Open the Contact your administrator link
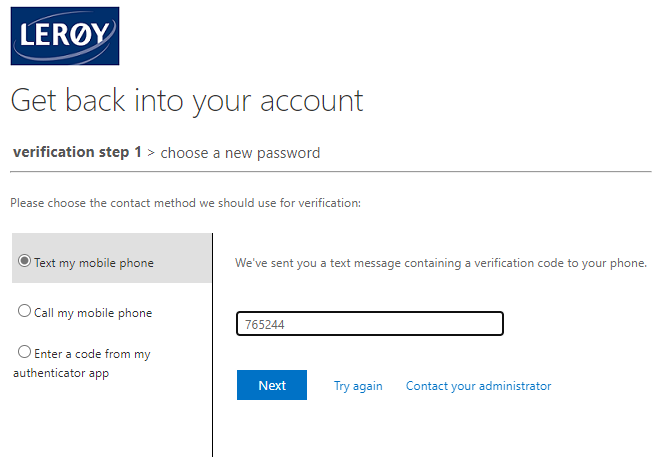The height and width of the screenshot is (457, 660). click(479, 386)
